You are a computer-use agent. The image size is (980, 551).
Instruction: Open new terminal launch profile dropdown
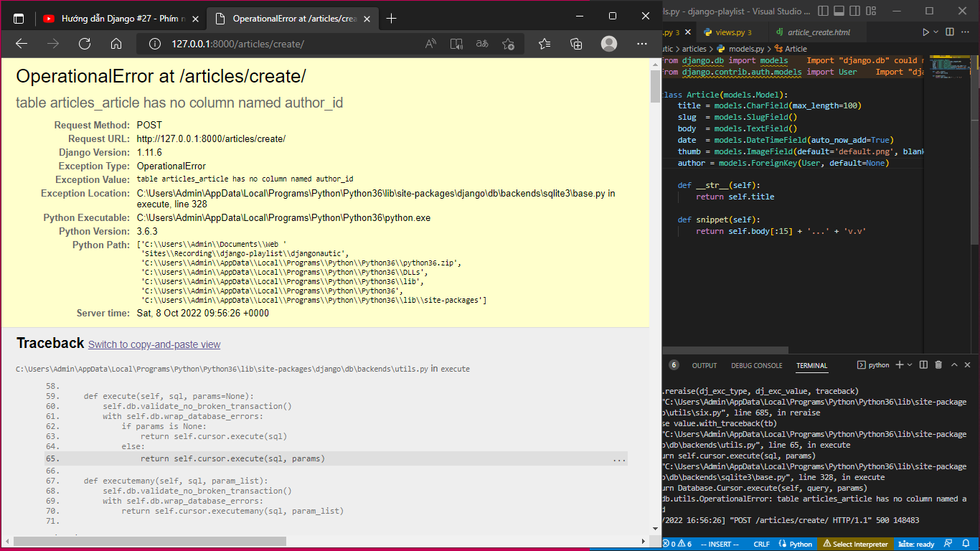point(910,365)
